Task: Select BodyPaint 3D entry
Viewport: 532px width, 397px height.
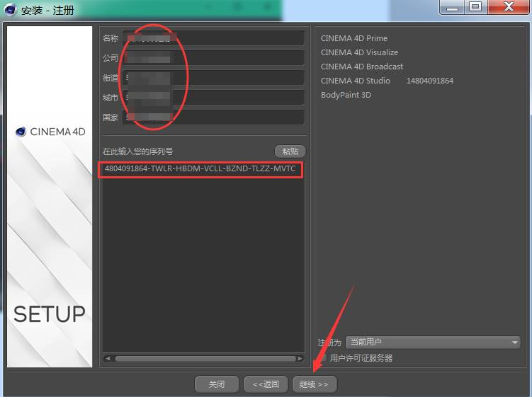Action: click(x=346, y=95)
